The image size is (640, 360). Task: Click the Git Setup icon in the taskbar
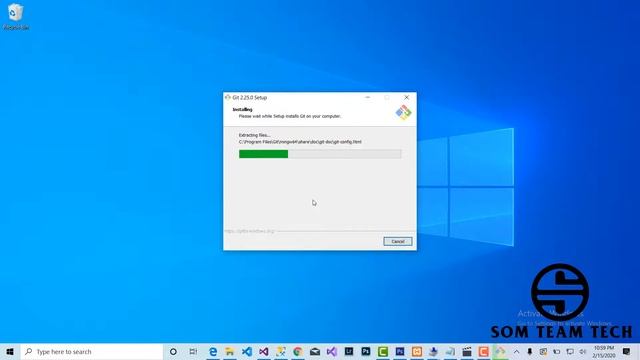[x=500, y=351]
